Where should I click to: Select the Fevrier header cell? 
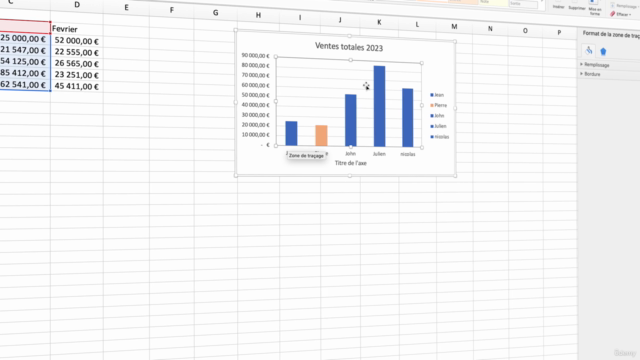pos(77,29)
